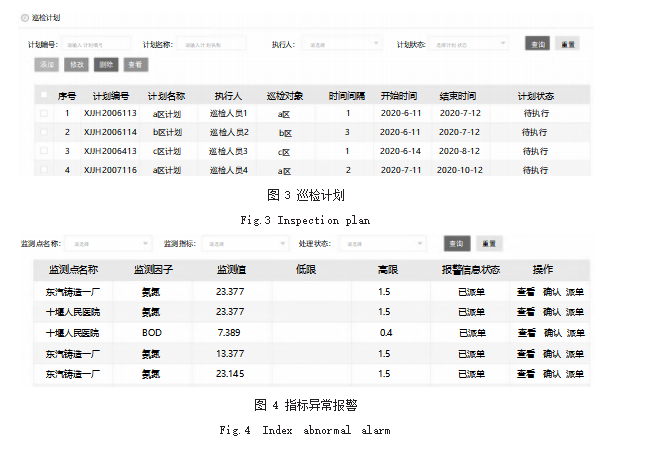Open the 处理状态 dropdown
This screenshot has width=647, height=458.
tap(383, 244)
